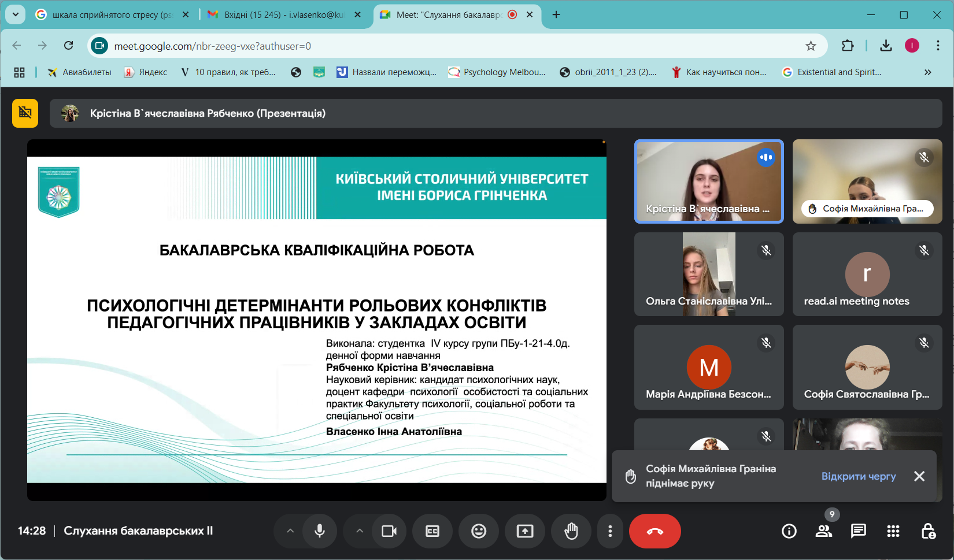The width and height of the screenshot is (954, 560).
Task: Raise hand using the hand icon
Action: 571,531
